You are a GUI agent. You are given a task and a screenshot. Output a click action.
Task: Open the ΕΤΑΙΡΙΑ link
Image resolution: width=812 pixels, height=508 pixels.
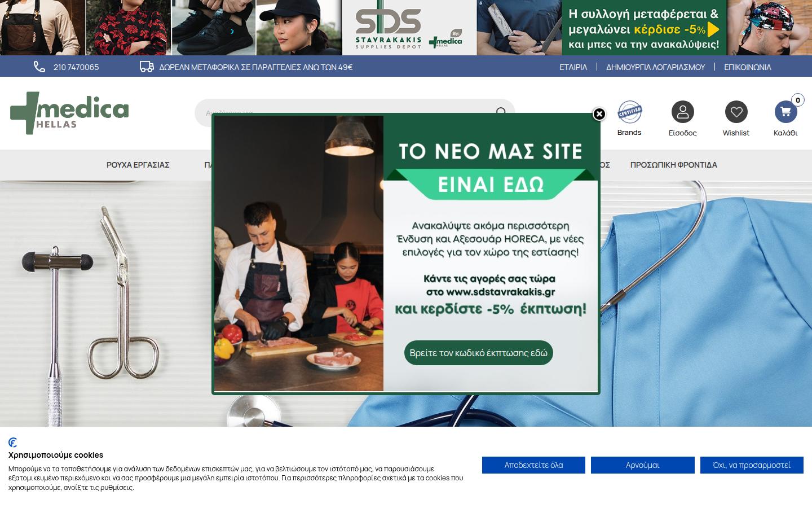click(573, 67)
